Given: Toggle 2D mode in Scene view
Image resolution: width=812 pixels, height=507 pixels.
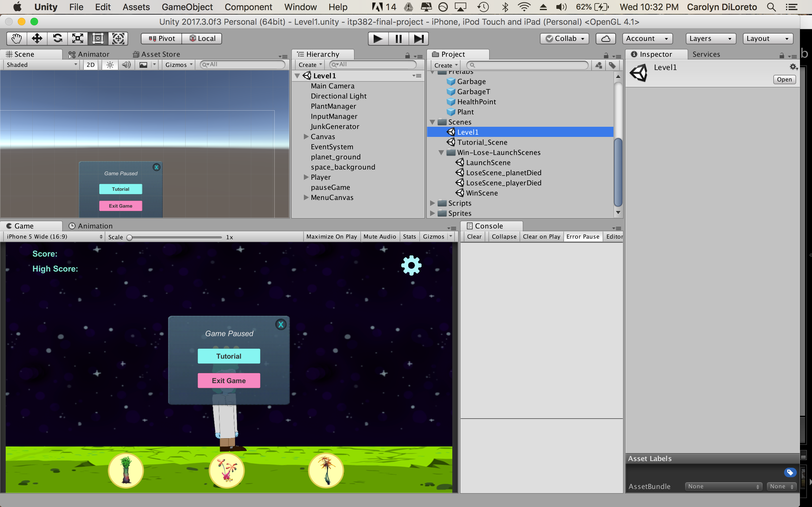Looking at the screenshot, I should [91, 65].
